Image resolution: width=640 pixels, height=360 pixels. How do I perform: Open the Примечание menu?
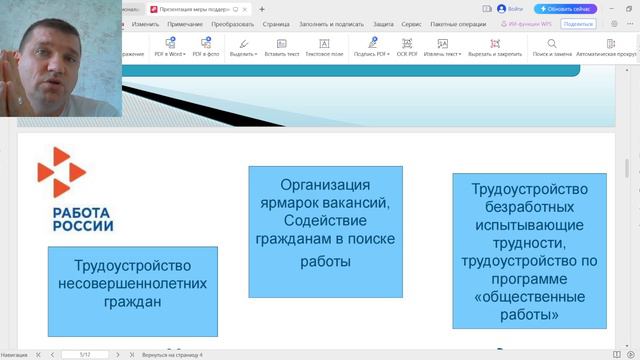185,24
